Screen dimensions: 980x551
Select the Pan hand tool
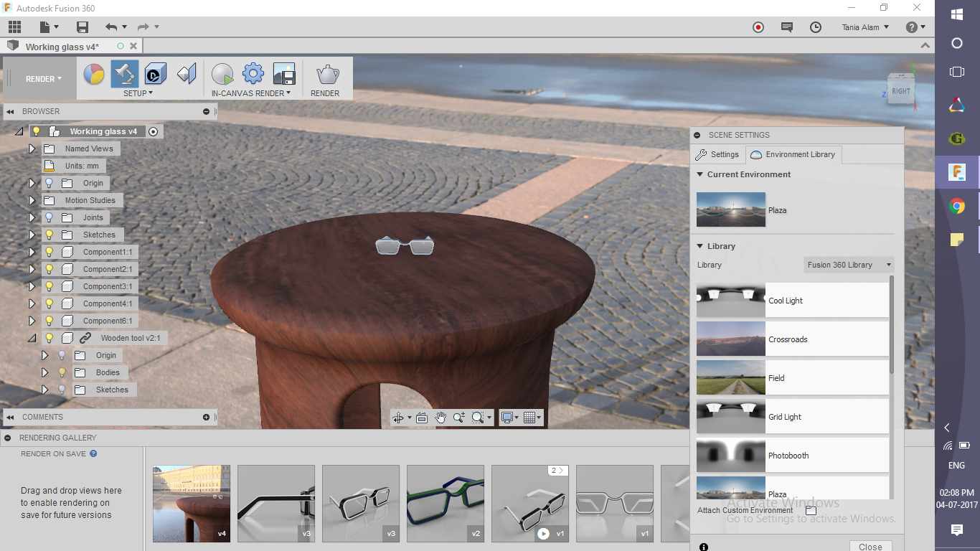point(440,417)
